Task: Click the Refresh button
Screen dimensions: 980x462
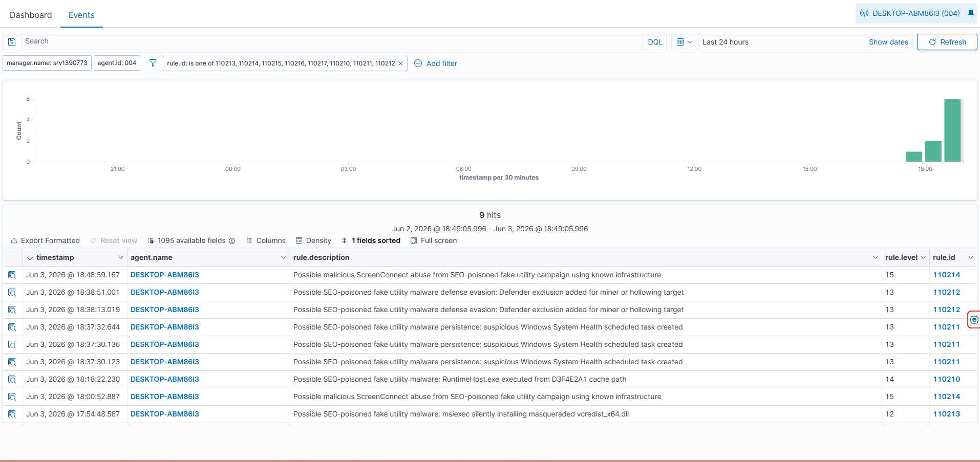Action: point(947,42)
